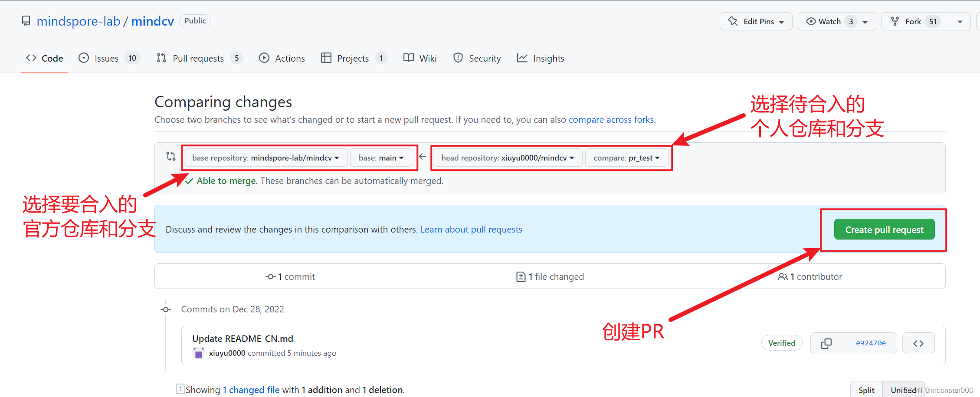Go to the Actions tab
The height and width of the screenshot is (397, 980).
tap(282, 58)
